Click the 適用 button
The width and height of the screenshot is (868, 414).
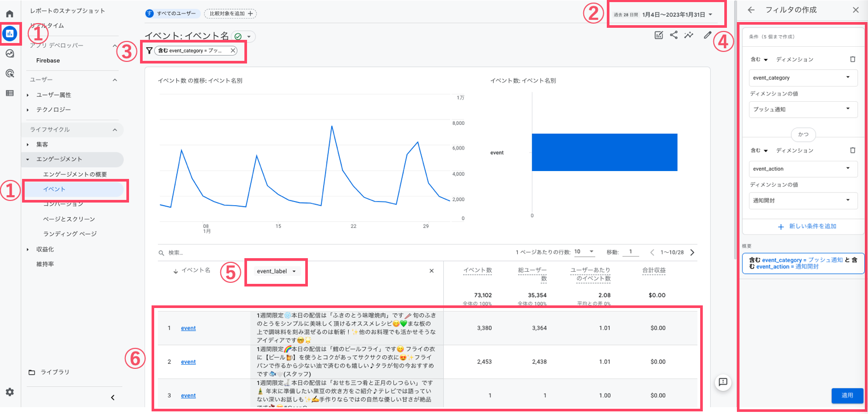(847, 395)
